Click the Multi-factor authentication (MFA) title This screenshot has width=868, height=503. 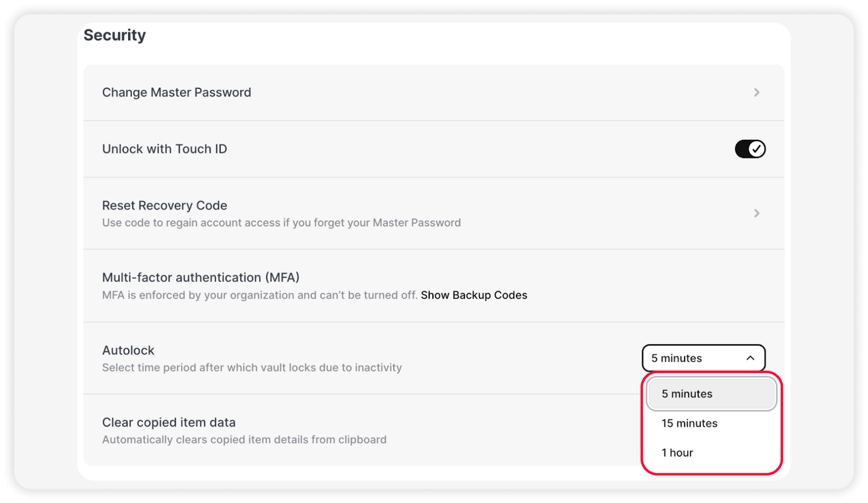pyautogui.click(x=201, y=278)
